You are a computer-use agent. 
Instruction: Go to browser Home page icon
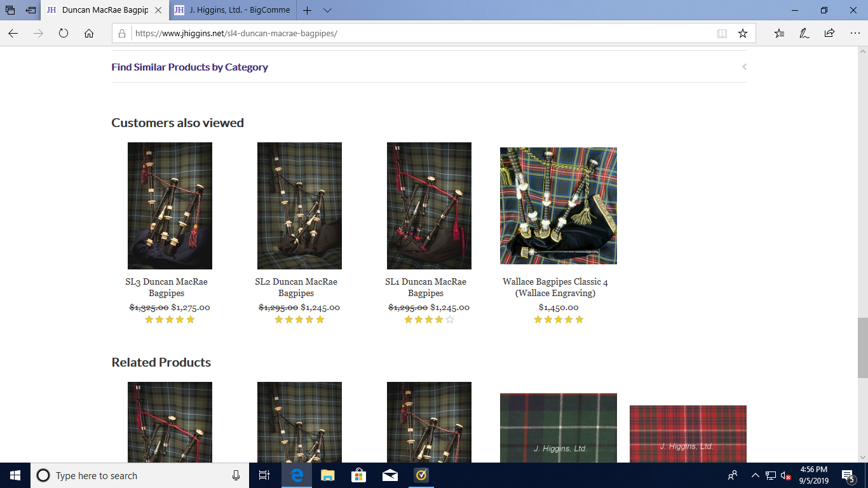pyautogui.click(x=89, y=34)
